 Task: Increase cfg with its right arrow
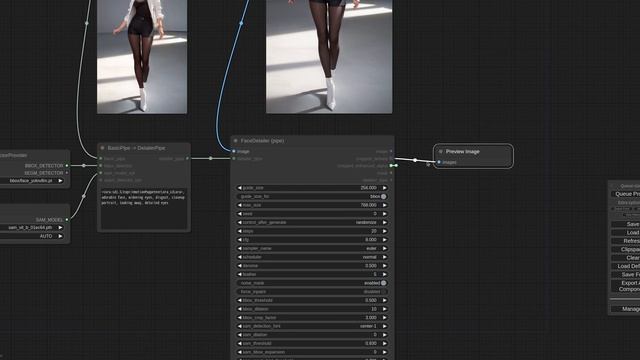(384, 240)
